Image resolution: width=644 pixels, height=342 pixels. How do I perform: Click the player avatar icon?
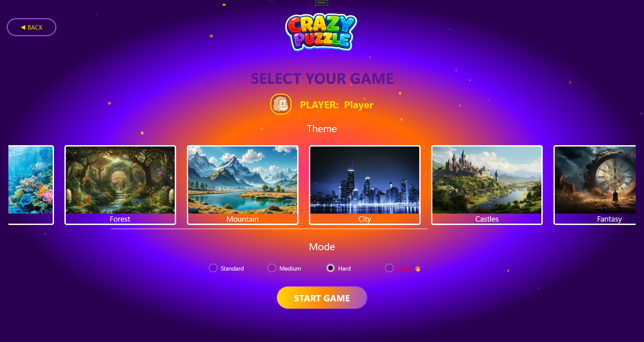tap(281, 104)
